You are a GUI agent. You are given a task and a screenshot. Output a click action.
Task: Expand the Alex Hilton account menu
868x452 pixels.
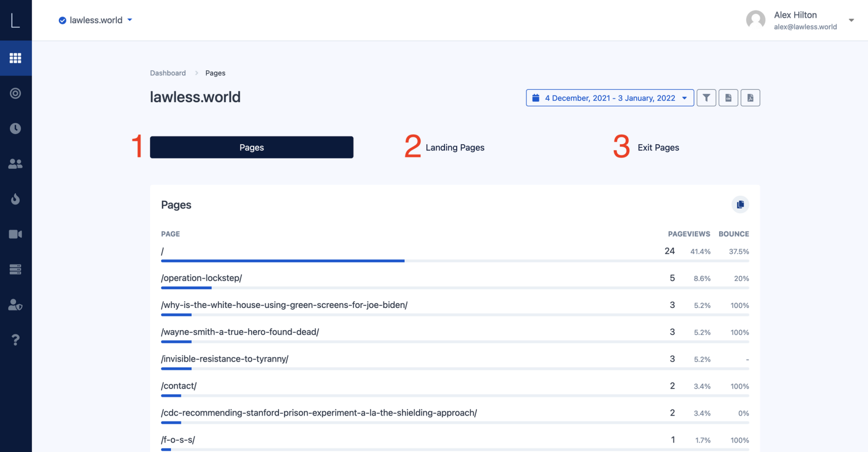tap(851, 20)
